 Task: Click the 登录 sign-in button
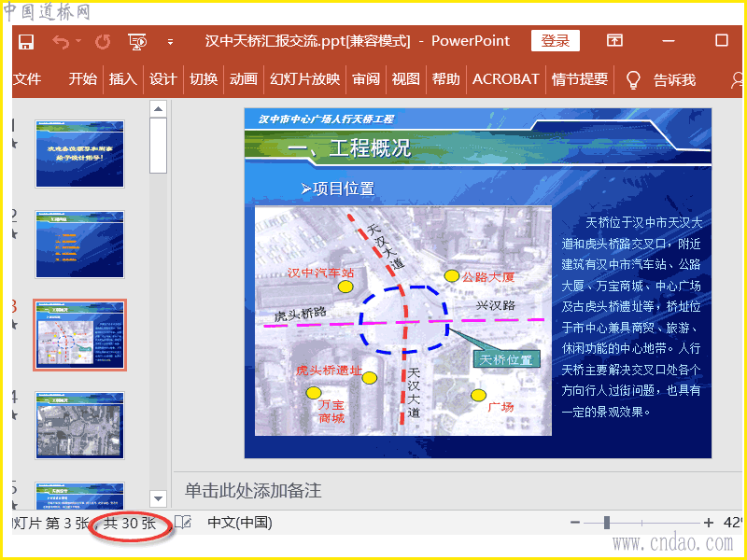556,41
